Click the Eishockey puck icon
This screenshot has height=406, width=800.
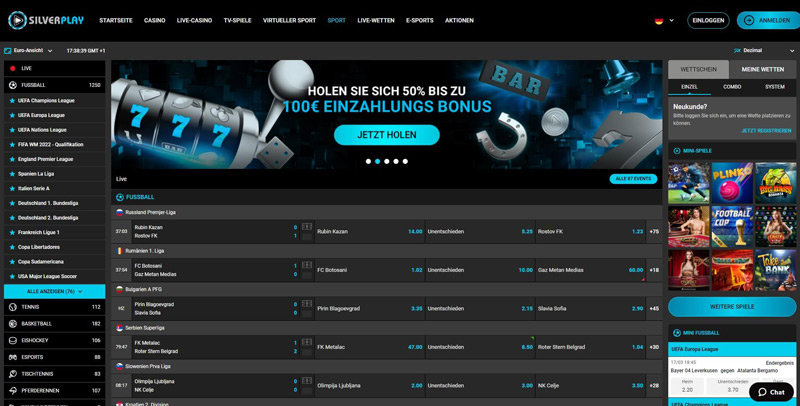click(13, 341)
